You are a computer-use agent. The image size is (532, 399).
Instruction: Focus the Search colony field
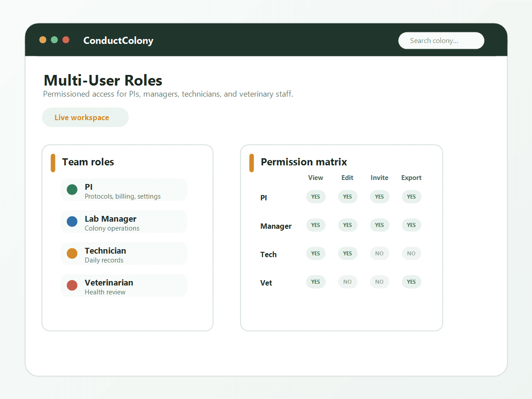(x=441, y=40)
